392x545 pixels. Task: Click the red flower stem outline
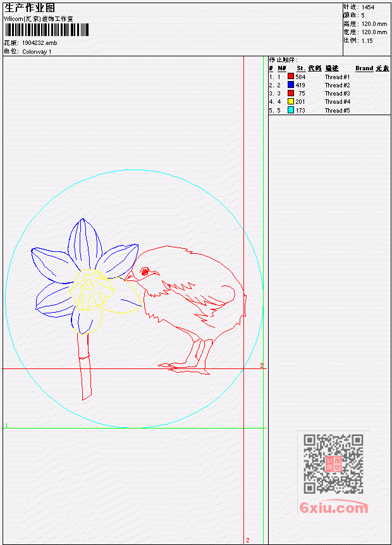coord(84,366)
